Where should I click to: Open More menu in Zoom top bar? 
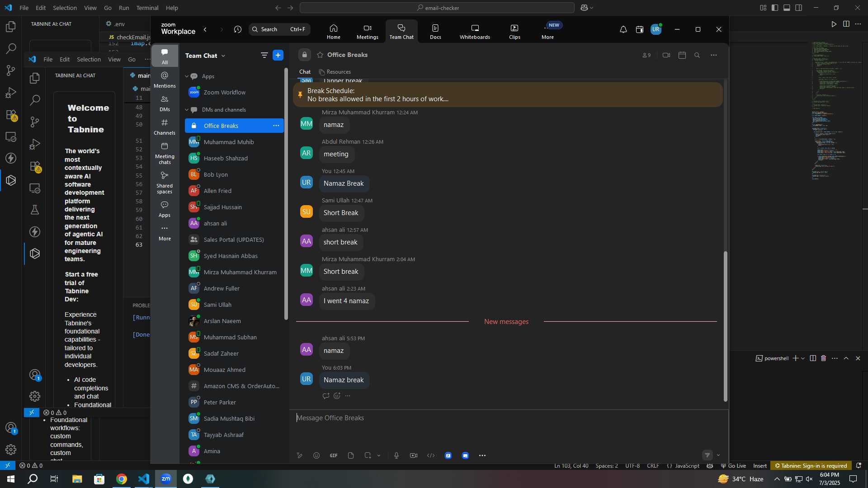(547, 32)
